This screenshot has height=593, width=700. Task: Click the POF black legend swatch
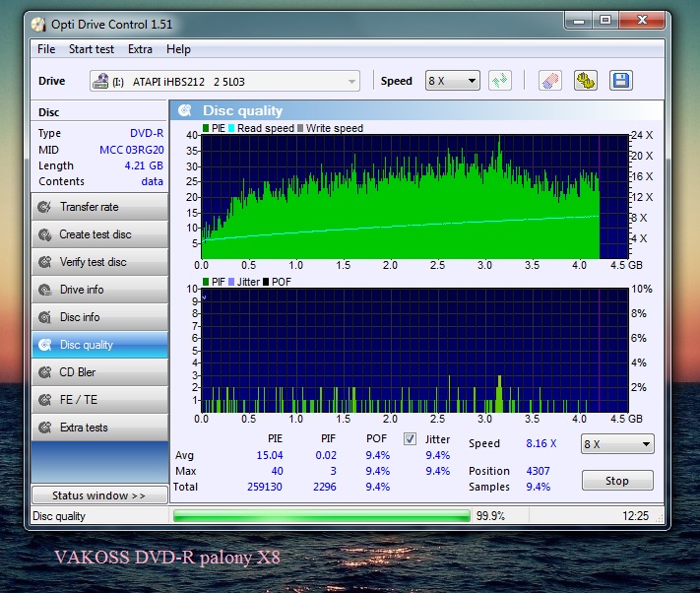click(x=266, y=282)
